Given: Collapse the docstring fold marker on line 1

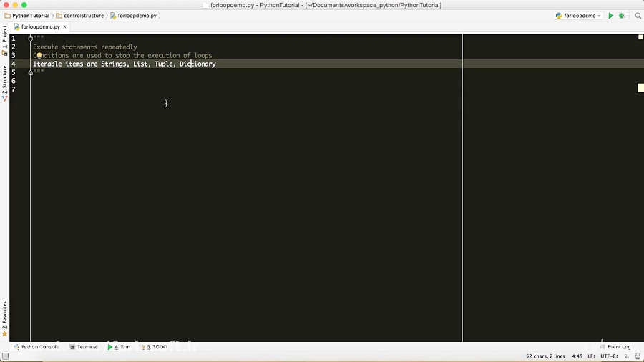Looking at the screenshot, I should point(31,39).
